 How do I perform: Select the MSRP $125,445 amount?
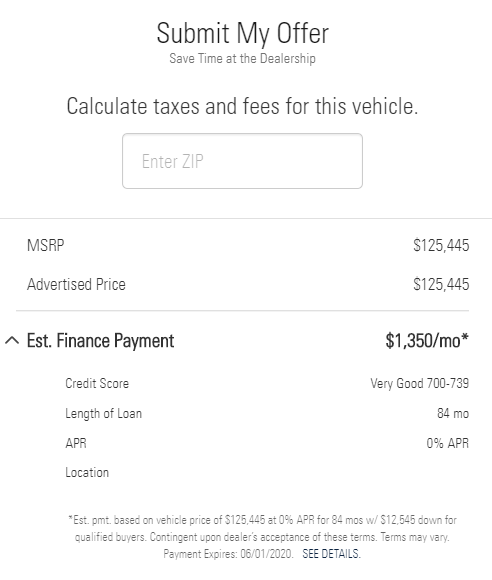coord(441,246)
